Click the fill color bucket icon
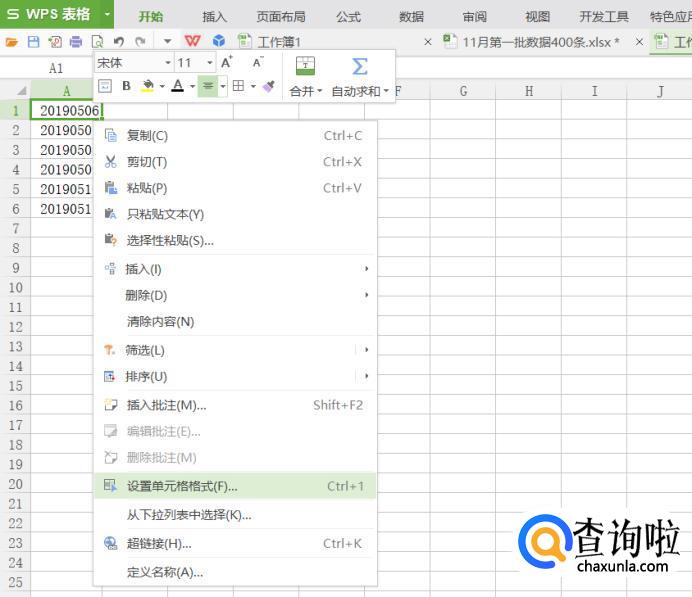 pyautogui.click(x=148, y=86)
